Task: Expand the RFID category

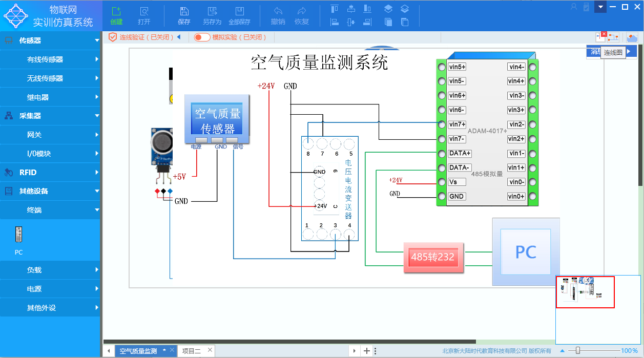Action: click(97, 173)
